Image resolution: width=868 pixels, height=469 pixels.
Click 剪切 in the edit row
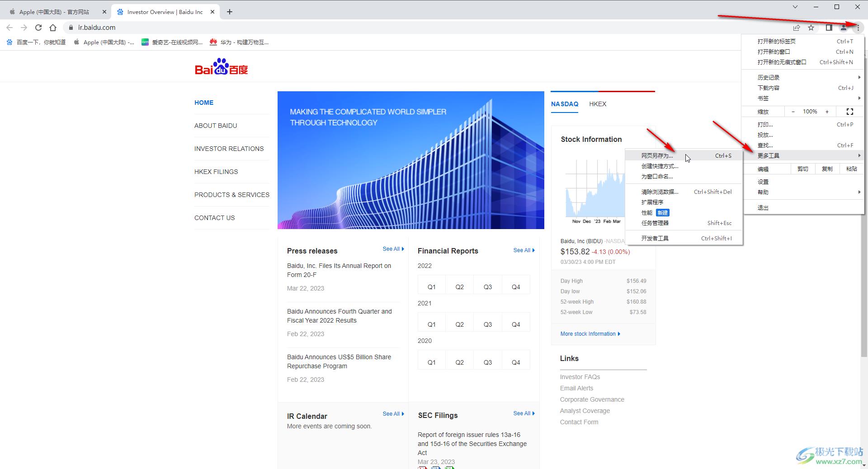point(802,169)
